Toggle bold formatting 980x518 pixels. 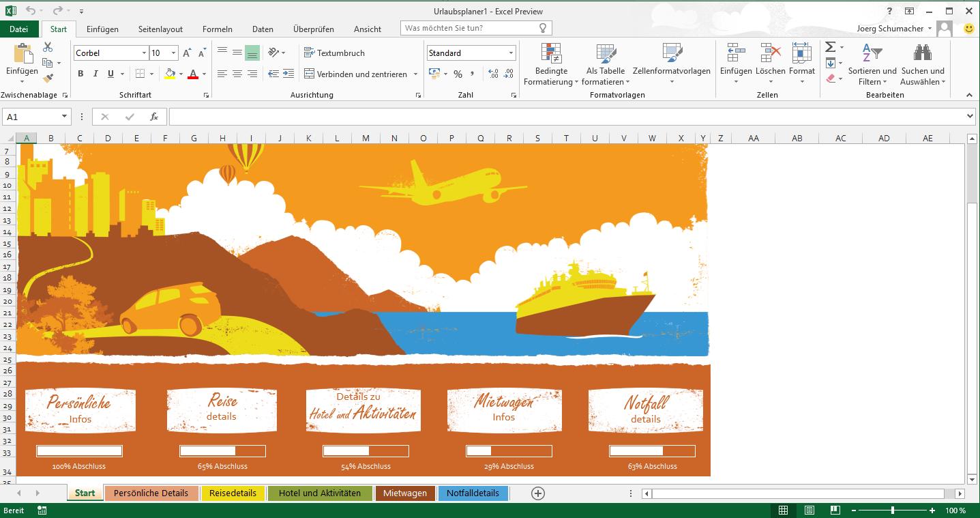tap(80, 74)
